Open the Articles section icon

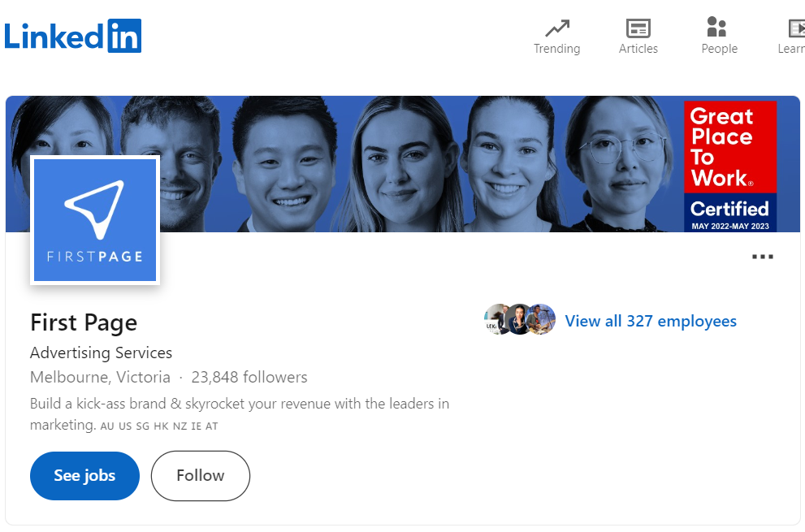[638, 28]
